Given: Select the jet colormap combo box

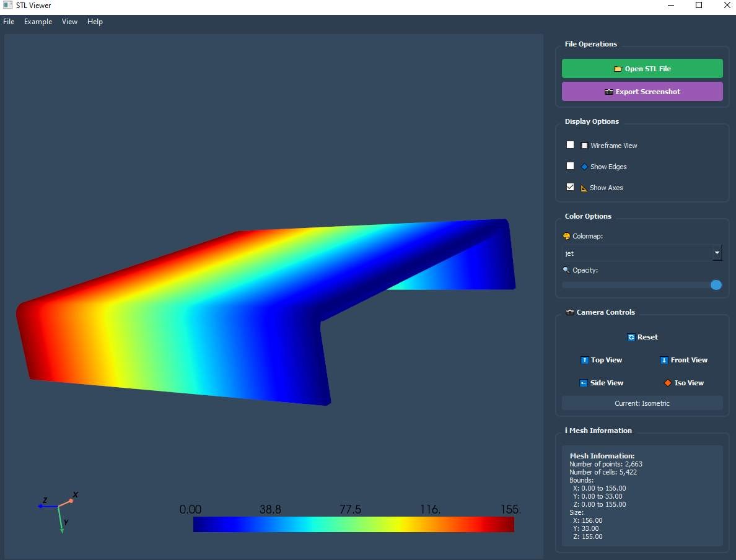Looking at the screenshot, I should pos(637,253).
